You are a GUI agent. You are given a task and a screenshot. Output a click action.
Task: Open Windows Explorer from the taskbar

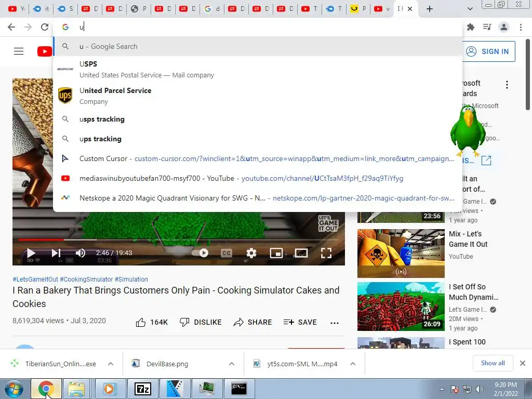tap(77, 389)
